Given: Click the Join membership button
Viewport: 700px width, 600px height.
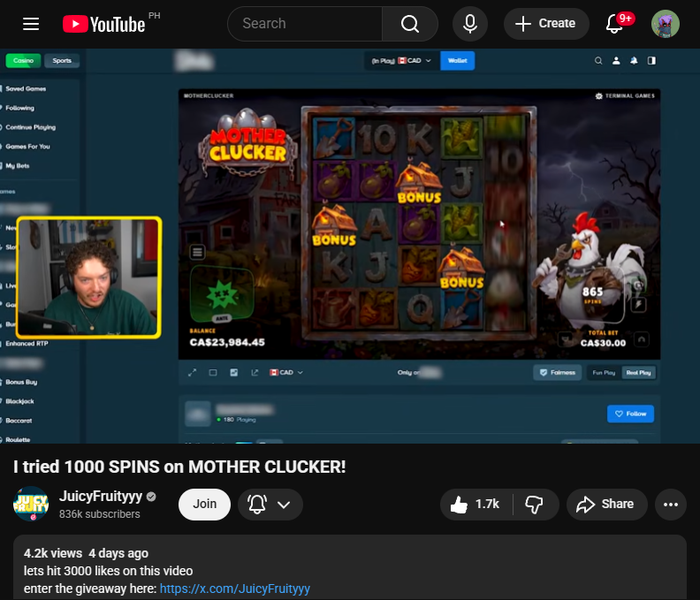Looking at the screenshot, I should 204,504.
